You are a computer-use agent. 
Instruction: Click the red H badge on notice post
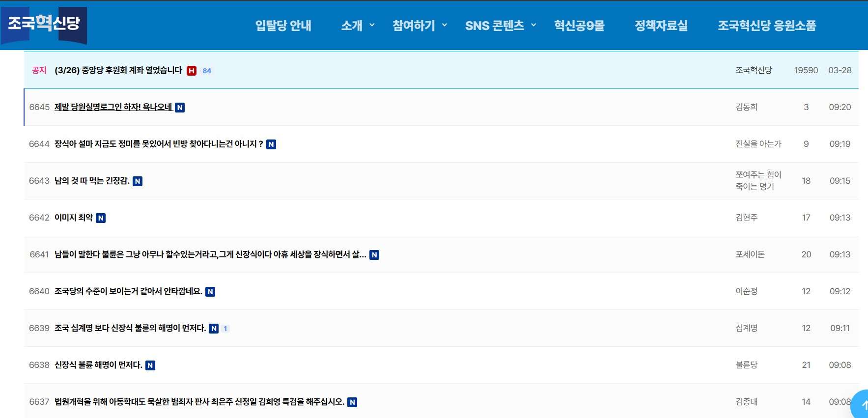[192, 71]
